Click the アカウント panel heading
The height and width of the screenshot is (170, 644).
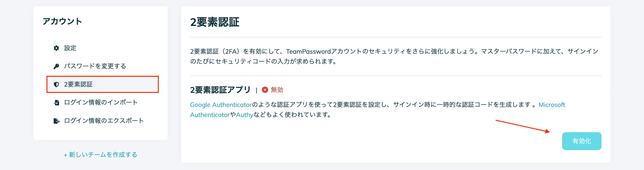[x=63, y=21]
